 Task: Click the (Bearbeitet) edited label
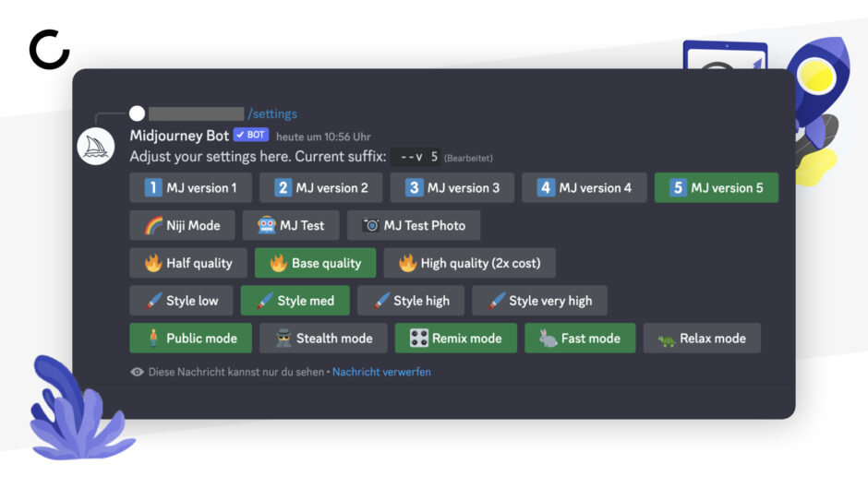coord(468,159)
